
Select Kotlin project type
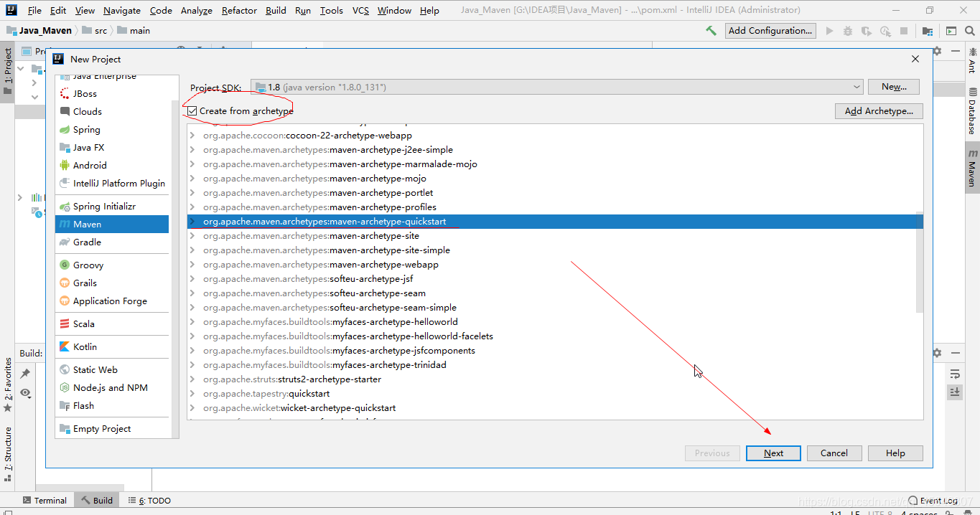[x=112, y=346]
